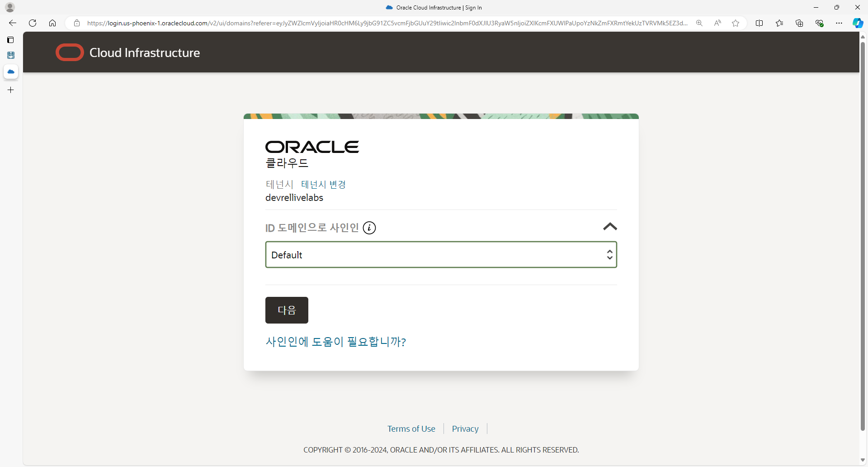Collapse the identity domain sign-in section
The height and width of the screenshot is (467, 868).
610,227
